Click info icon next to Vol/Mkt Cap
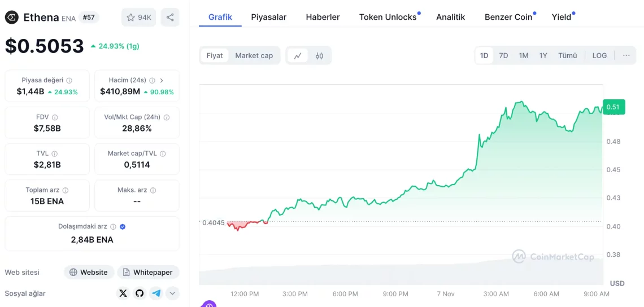The height and width of the screenshot is (307, 644). tap(166, 117)
